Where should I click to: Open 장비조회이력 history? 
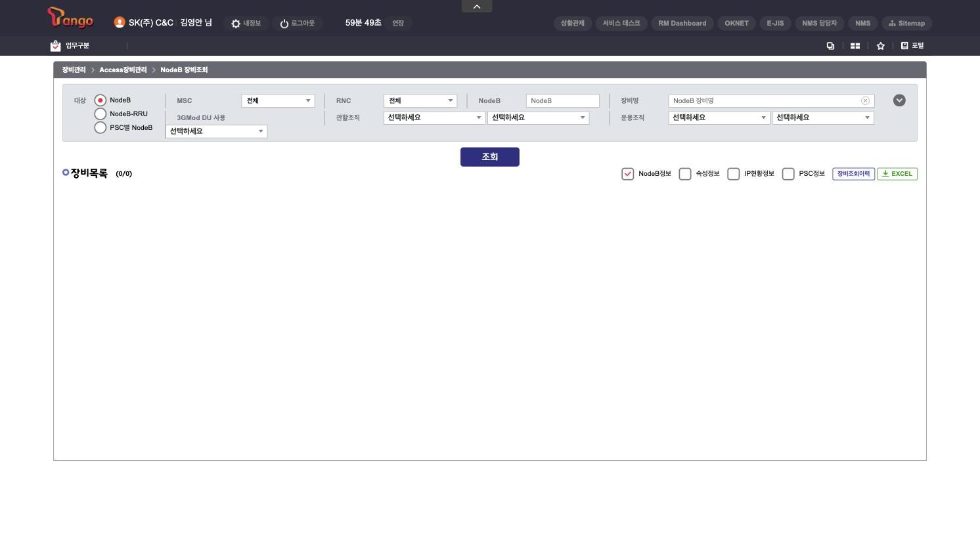(854, 174)
